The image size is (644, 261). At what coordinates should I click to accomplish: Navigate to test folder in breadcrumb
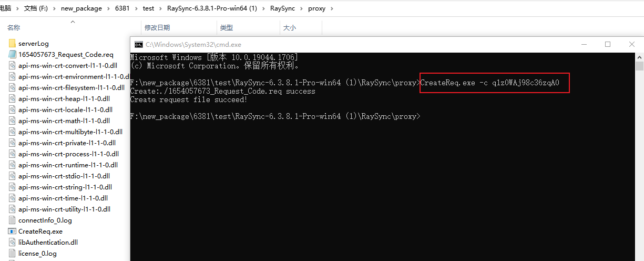[x=148, y=8]
